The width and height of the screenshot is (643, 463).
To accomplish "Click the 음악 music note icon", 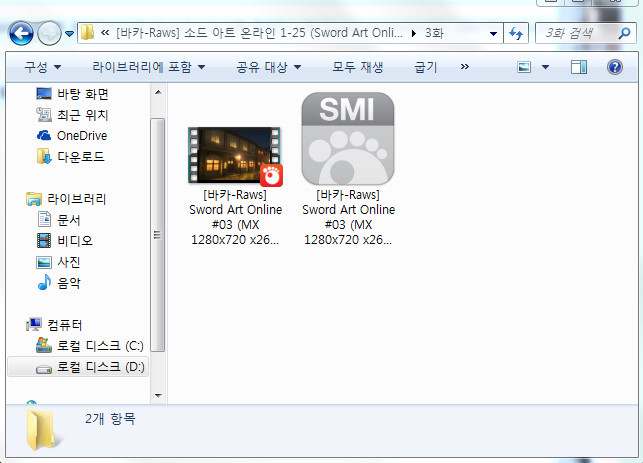I will (44, 282).
